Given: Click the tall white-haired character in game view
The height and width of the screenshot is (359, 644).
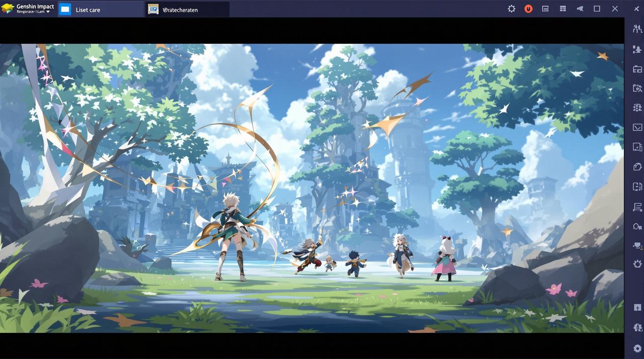Looking at the screenshot, I should click(231, 236).
